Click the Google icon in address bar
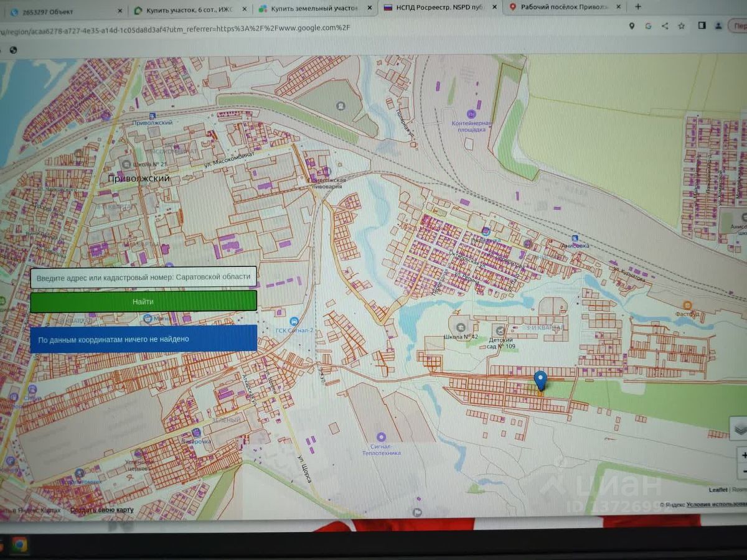 tap(648, 26)
